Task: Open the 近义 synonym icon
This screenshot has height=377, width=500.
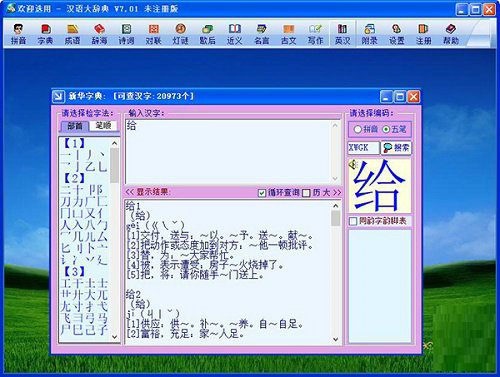Action: pos(234,34)
